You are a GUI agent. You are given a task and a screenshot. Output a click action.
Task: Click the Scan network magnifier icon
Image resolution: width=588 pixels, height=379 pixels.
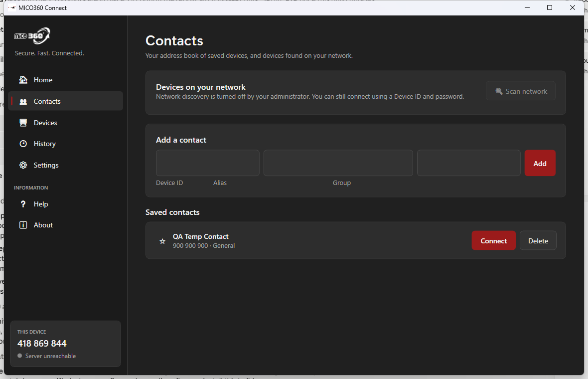coord(499,91)
